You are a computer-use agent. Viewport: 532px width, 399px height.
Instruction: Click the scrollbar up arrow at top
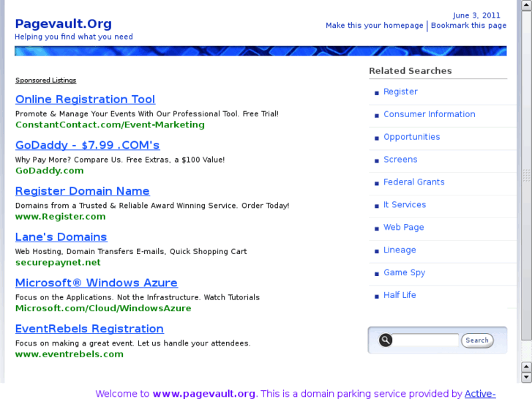[x=527, y=4]
